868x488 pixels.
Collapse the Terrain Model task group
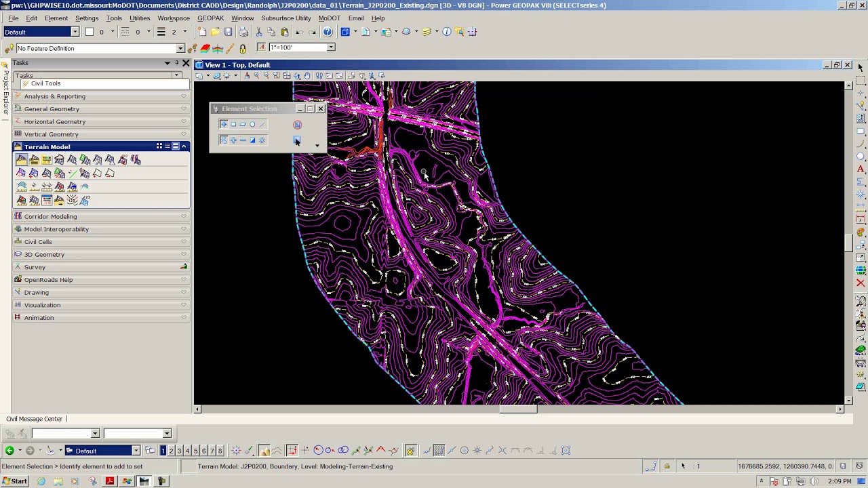pyautogui.click(x=184, y=146)
